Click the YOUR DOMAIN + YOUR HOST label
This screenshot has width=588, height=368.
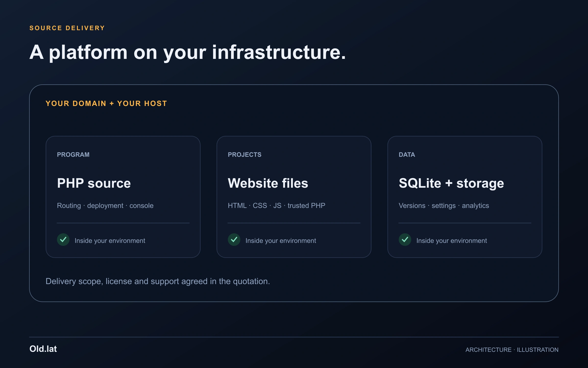coord(106,103)
